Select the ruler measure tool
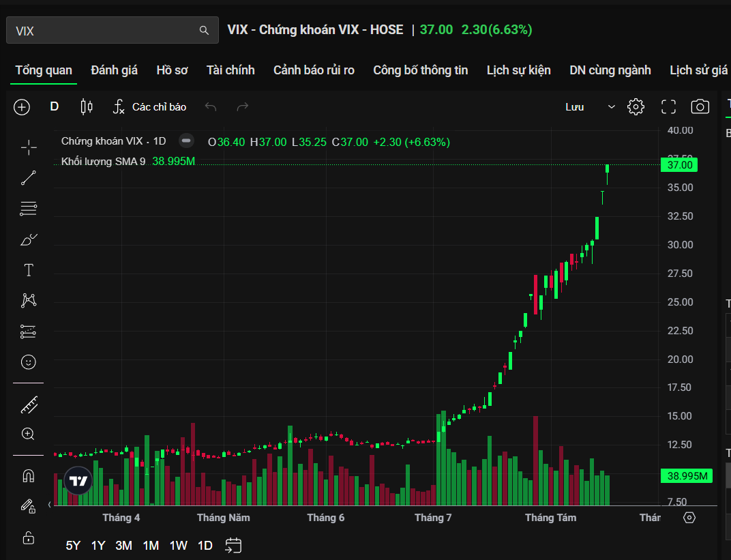This screenshot has height=560, width=731. (x=29, y=404)
